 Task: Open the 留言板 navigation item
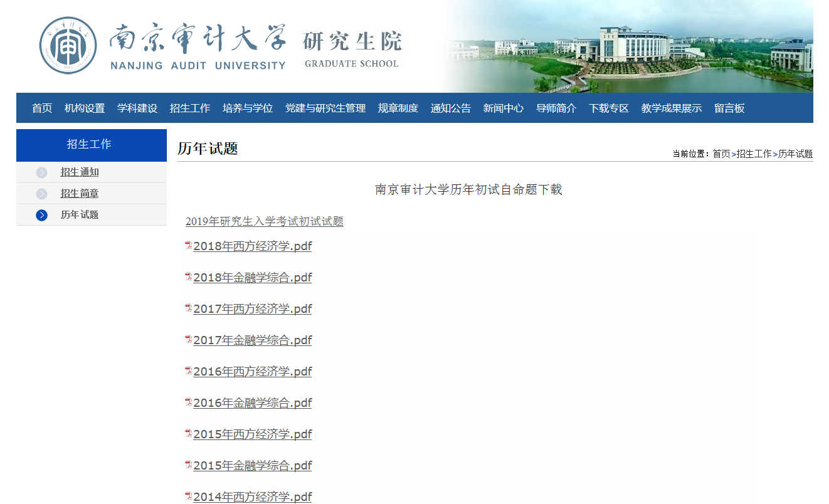coord(729,108)
